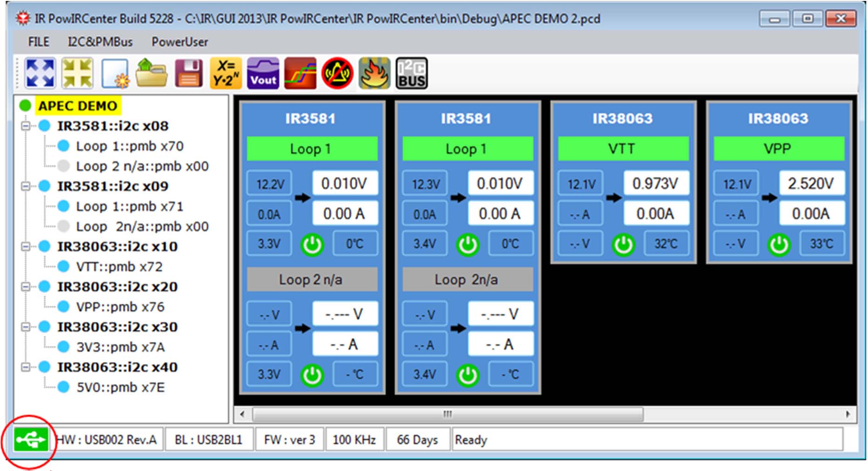Open the I2C BUS tool

(x=411, y=73)
